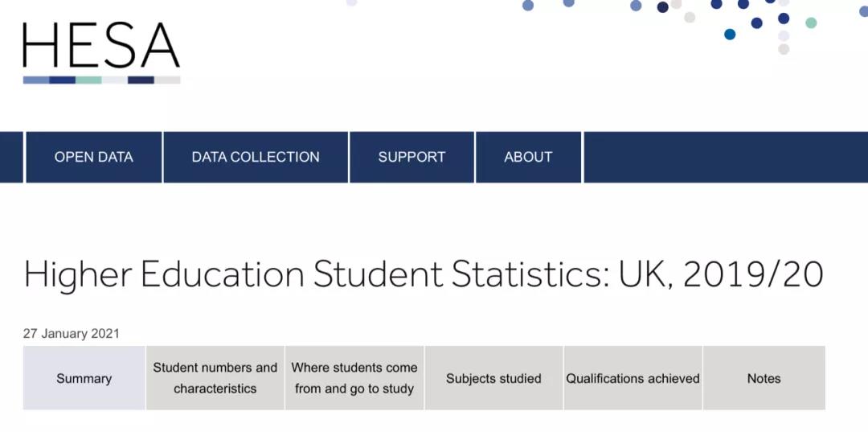This screenshot has height=432, width=868.
Task: Click the bright blue dot in header decoration
Action: click(x=730, y=35)
